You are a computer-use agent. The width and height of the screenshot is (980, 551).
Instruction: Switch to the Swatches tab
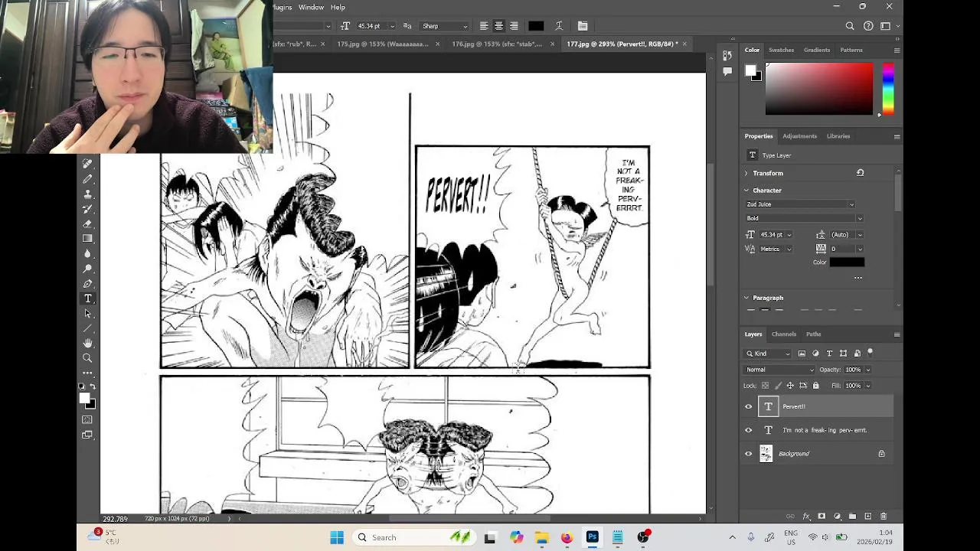[781, 50]
